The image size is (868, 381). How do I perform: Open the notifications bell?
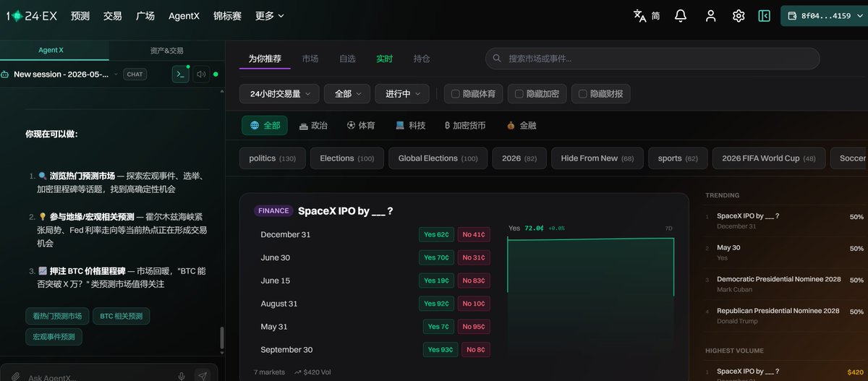(681, 16)
